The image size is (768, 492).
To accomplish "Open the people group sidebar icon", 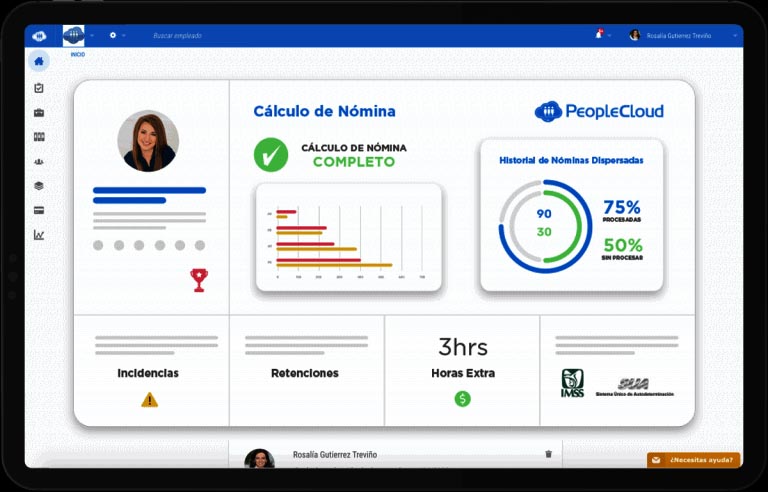I will (39, 162).
